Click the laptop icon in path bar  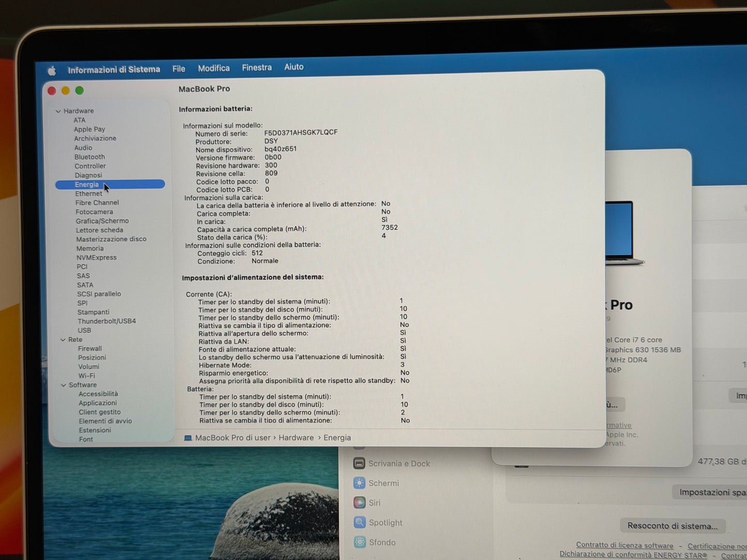188,438
